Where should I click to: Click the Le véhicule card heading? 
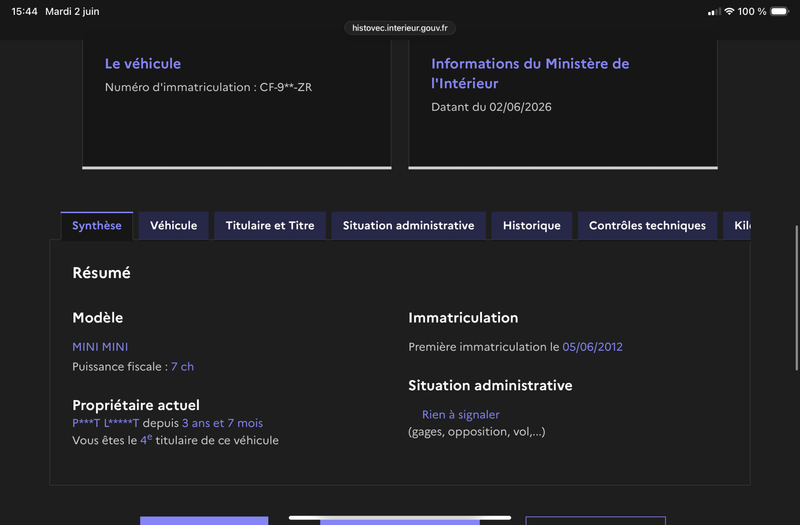pyautogui.click(x=143, y=64)
